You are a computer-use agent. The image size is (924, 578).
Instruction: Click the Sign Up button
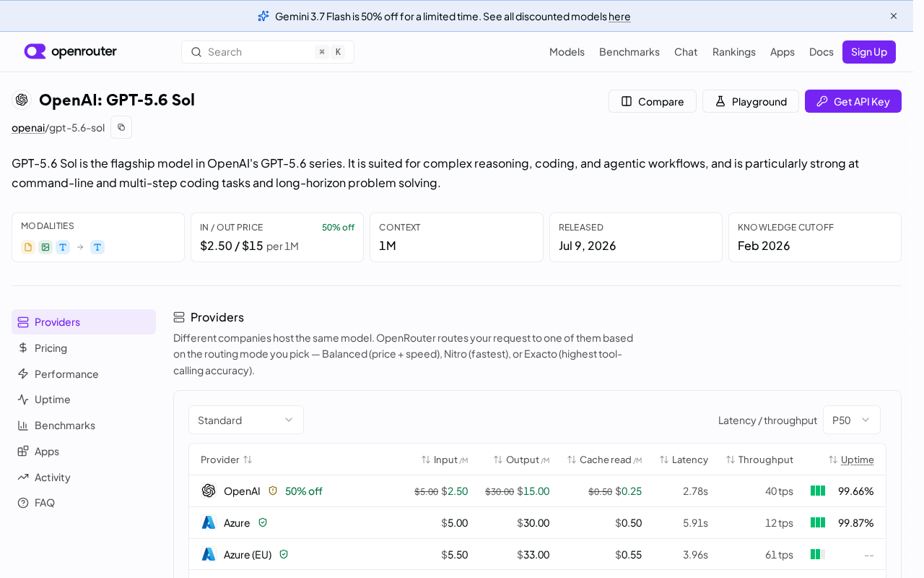[869, 52]
